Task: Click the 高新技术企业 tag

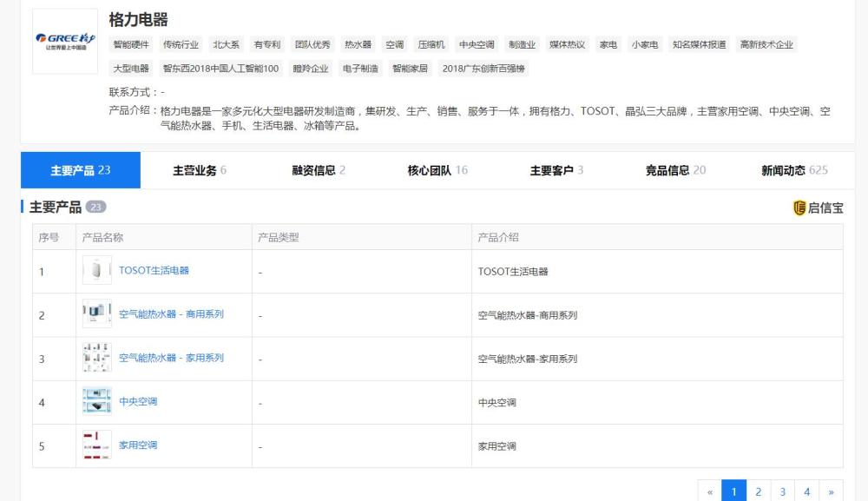Action: pos(766,45)
